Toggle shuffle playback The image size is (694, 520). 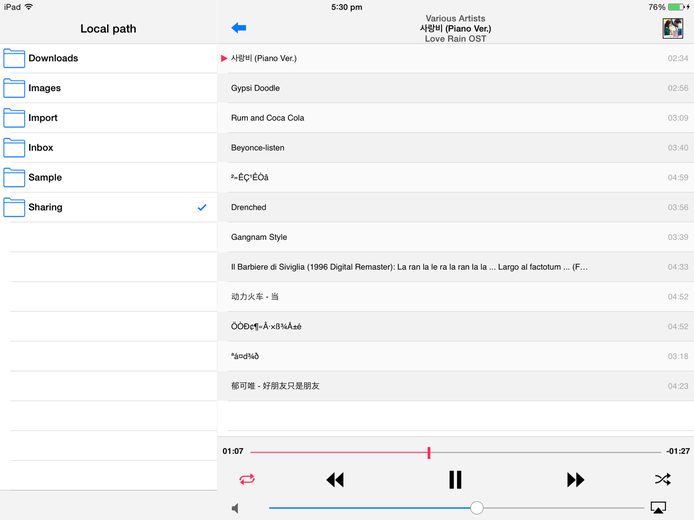663,479
